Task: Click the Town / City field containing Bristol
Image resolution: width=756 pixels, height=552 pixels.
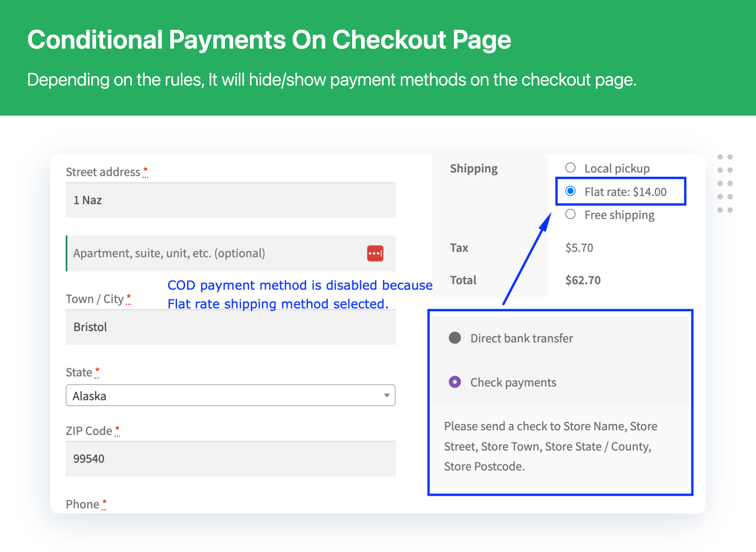Action: tap(230, 327)
